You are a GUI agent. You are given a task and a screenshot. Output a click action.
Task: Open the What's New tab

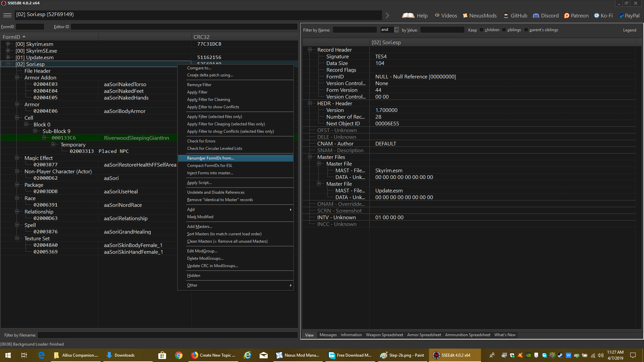coord(505,335)
